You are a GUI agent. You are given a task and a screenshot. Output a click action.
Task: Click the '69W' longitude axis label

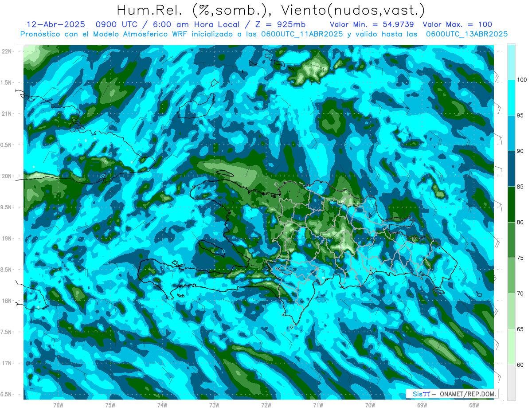[422, 405]
